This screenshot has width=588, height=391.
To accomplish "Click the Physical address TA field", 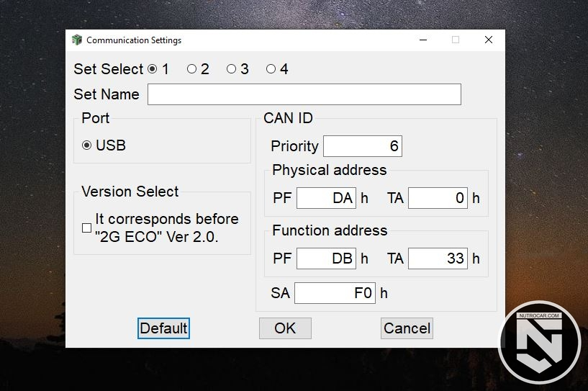I will (438, 198).
